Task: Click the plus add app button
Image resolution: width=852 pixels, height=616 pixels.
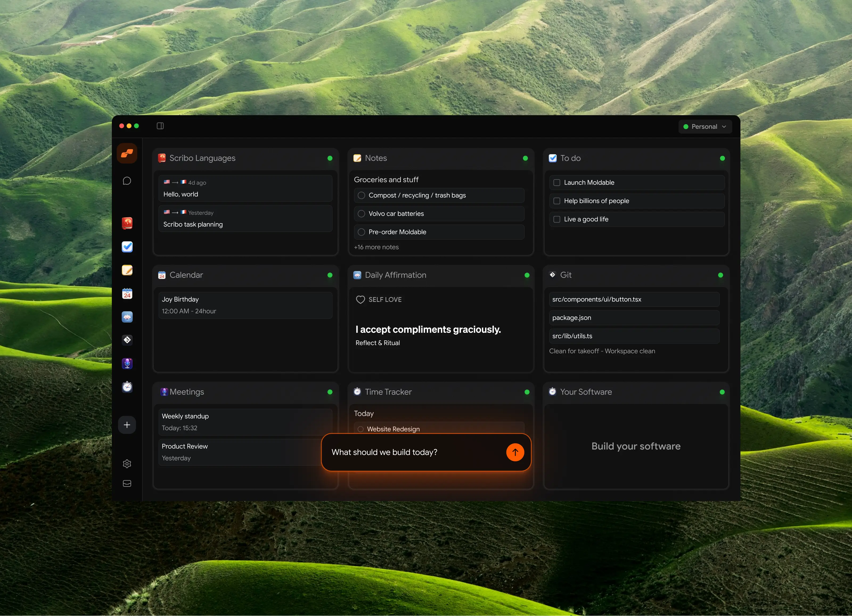Action: click(x=127, y=425)
